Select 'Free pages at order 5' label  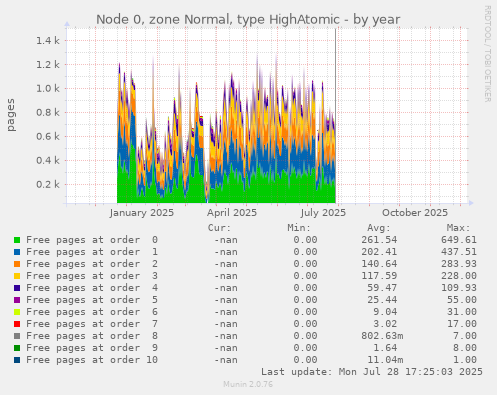click(92, 300)
